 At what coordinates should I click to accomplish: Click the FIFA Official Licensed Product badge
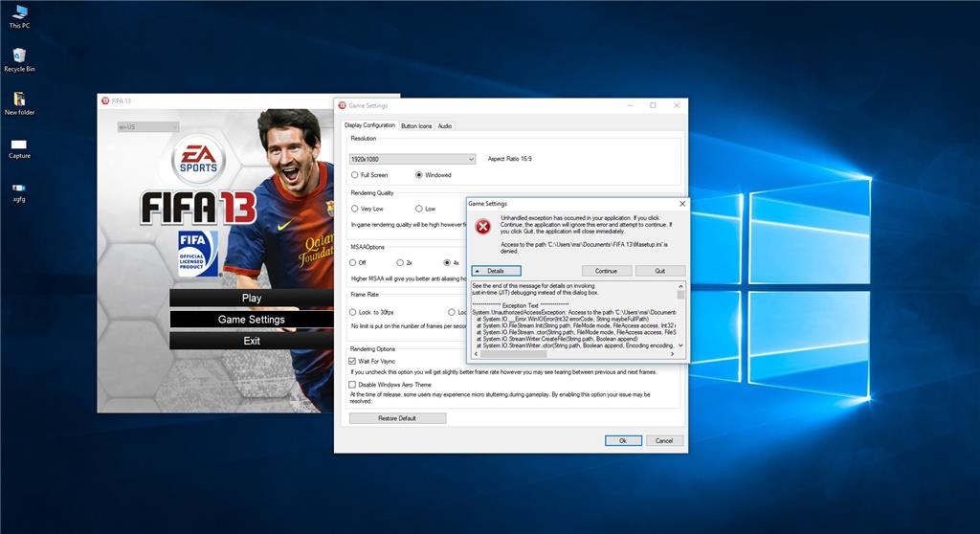[197, 254]
